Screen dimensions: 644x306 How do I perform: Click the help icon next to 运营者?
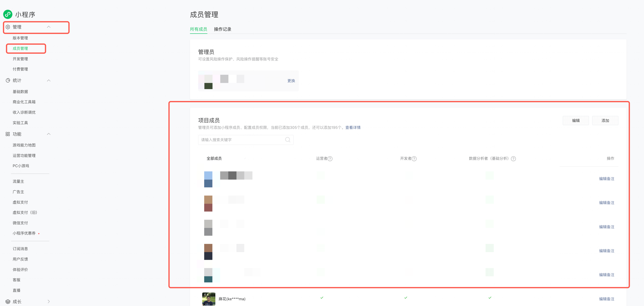click(330, 159)
